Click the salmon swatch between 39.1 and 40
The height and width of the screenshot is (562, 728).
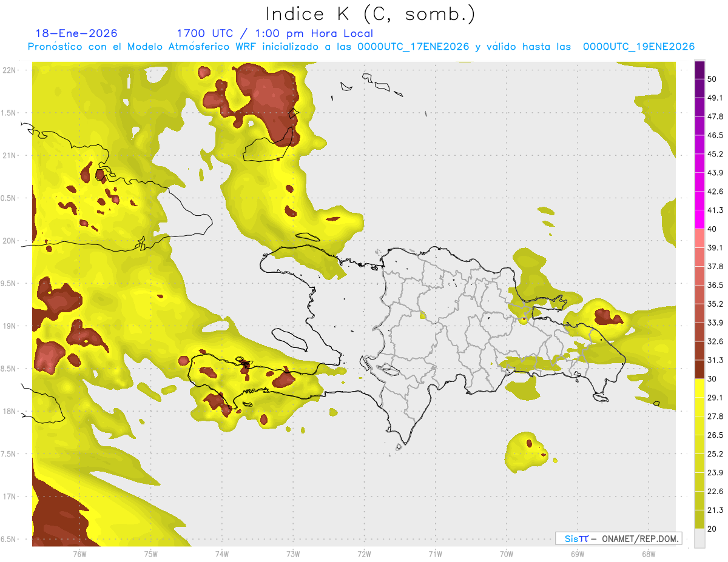click(700, 238)
